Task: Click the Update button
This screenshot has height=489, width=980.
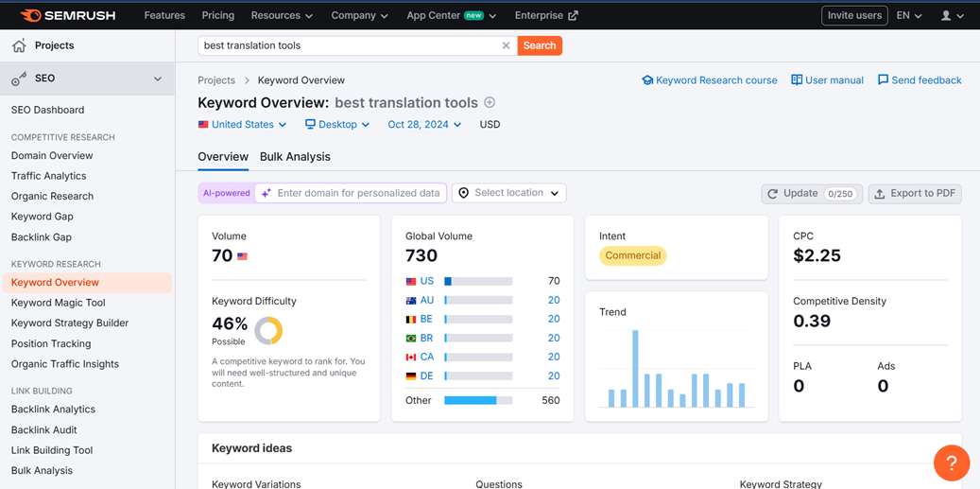Action: coord(812,194)
